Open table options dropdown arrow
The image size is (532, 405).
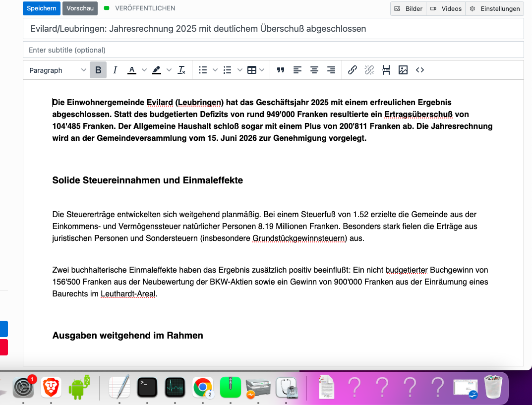(262, 70)
